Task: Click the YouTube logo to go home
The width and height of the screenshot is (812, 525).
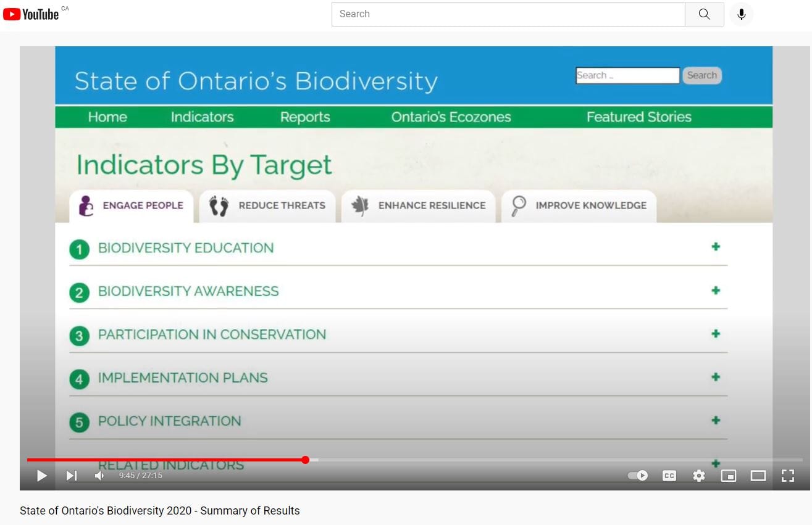Action: click(x=31, y=14)
